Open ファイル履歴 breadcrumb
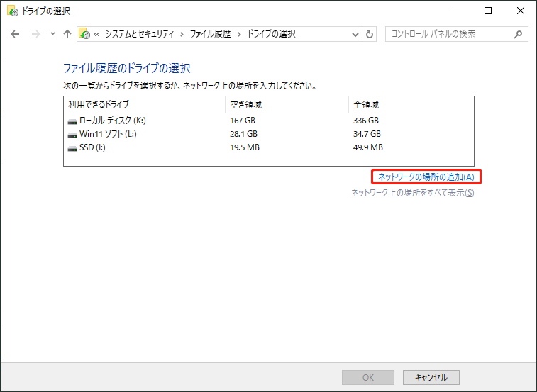Screen dimensions: 537x392 (x=210, y=34)
